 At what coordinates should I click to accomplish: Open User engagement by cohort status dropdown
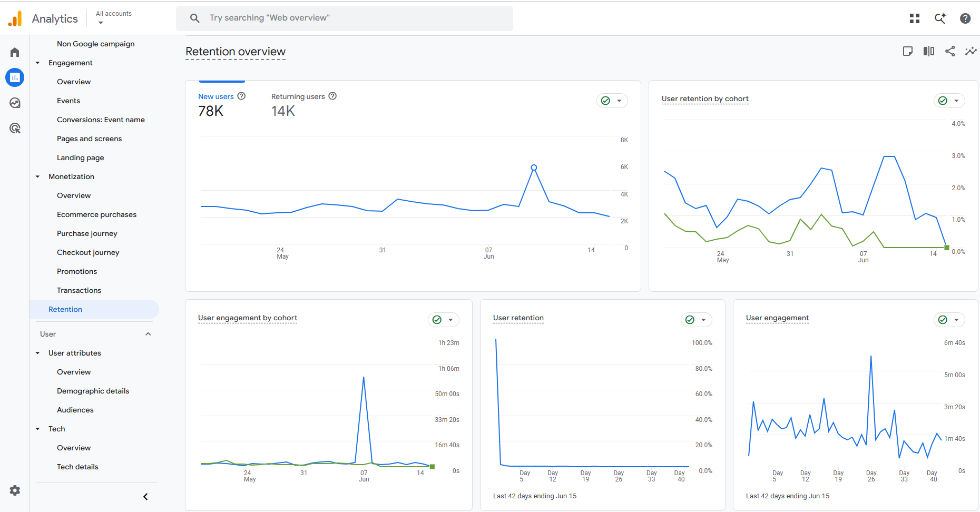(x=444, y=320)
